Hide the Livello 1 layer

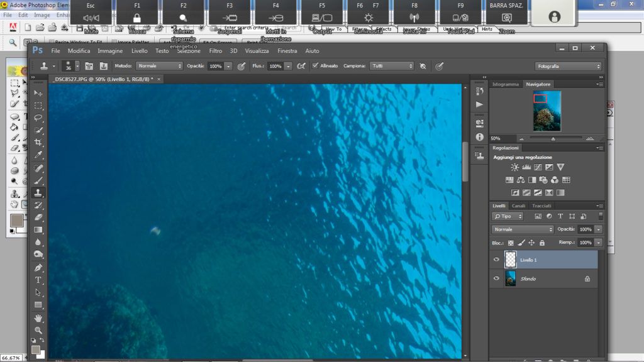click(496, 260)
